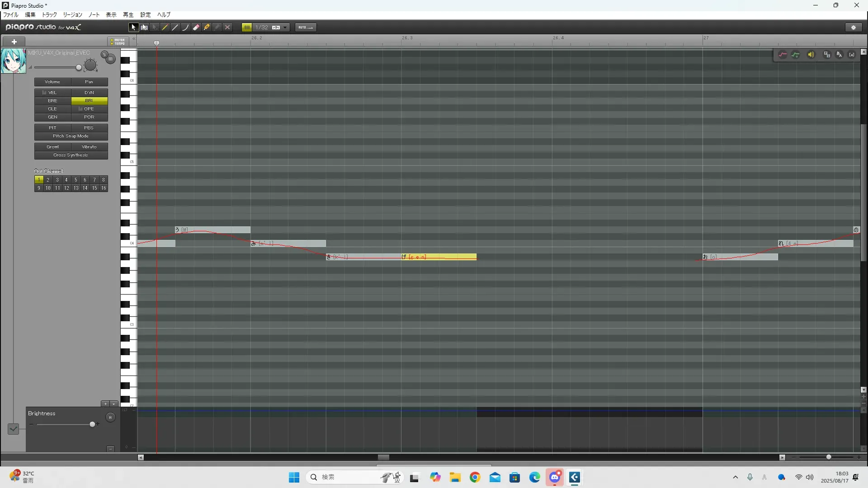The width and height of the screenshot is (868, 488).
Task: Click the yellow speaker monitor icon
Action: click(x=811, y=55)
